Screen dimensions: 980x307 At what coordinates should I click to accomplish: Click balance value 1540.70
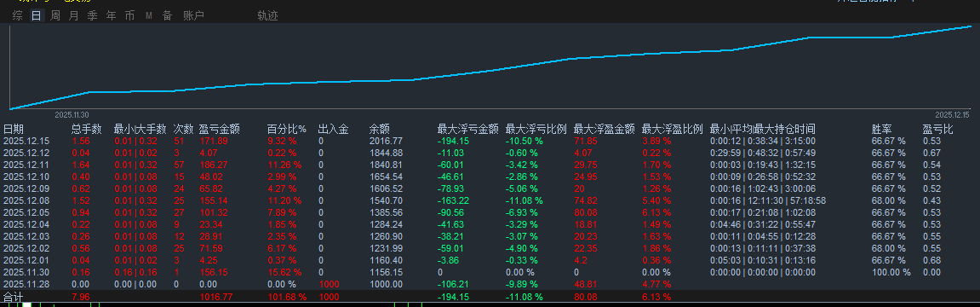coord(386,200)
